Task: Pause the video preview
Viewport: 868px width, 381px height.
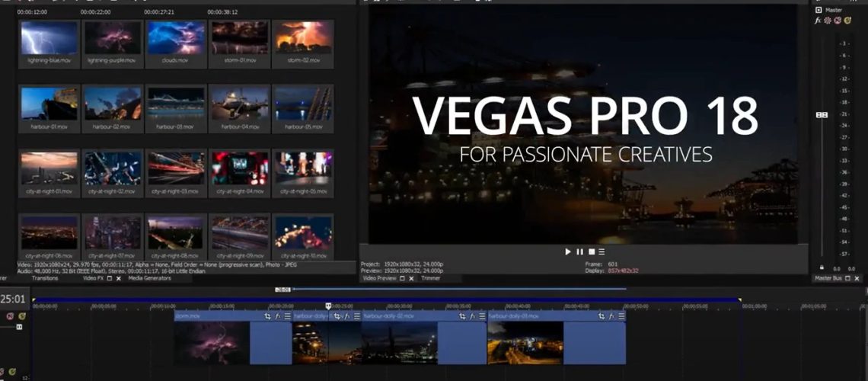Action: pyautogui.click(x=579, y=252)
